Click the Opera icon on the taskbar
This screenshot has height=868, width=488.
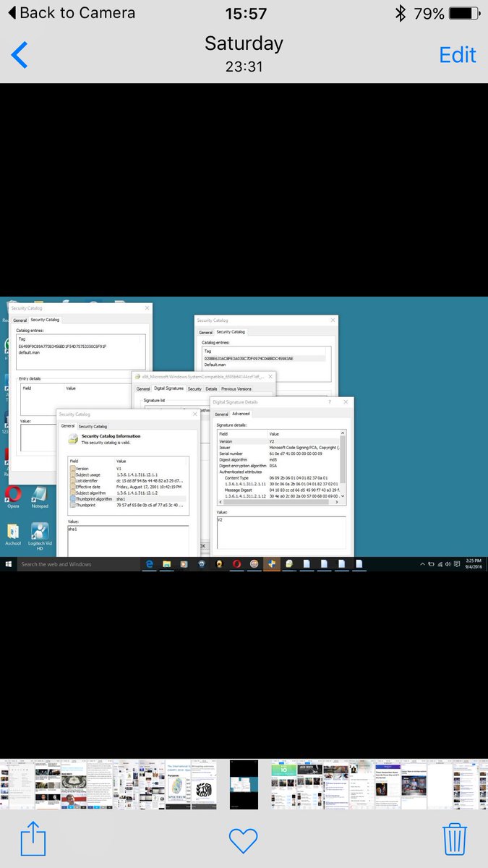[x=236, y=564]
